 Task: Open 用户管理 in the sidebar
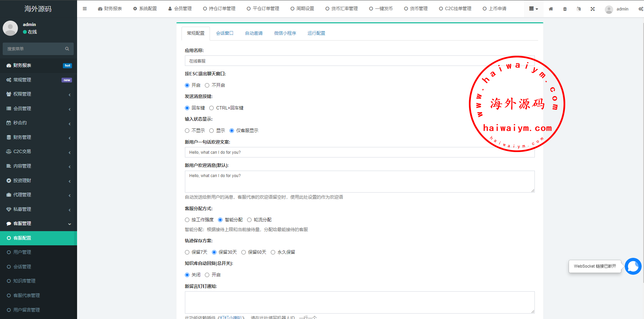(x=22, y=252)
